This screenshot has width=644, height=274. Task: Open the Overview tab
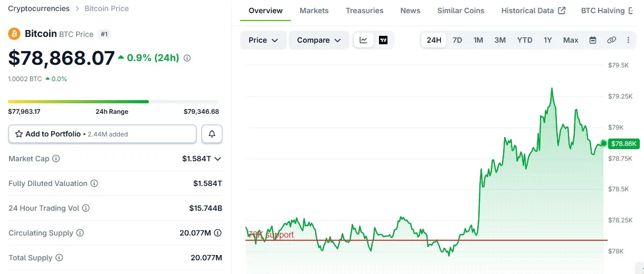click(x=266, y=11)
